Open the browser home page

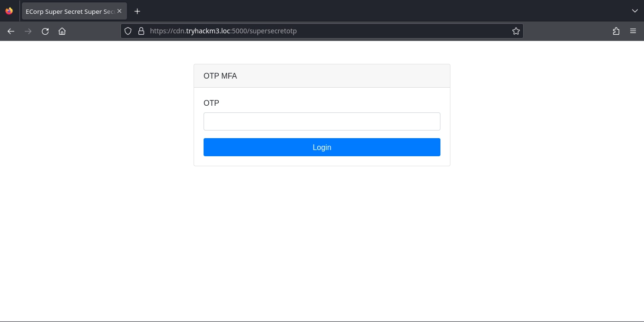(62, 31)
